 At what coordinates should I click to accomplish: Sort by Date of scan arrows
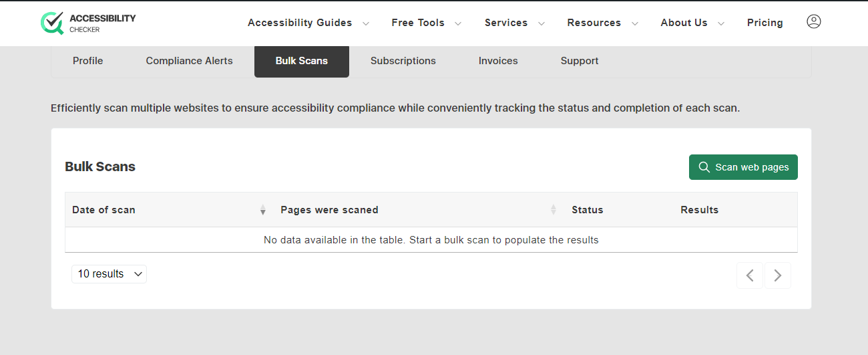coord(263,210)
